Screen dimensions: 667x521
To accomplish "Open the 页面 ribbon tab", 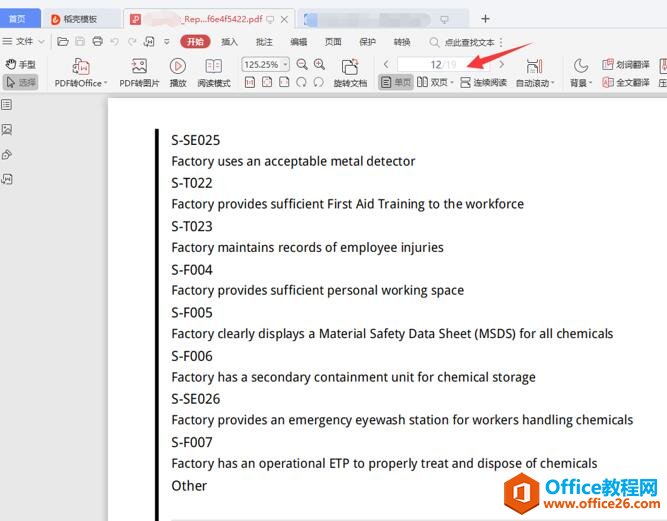I will coord(333,42).
